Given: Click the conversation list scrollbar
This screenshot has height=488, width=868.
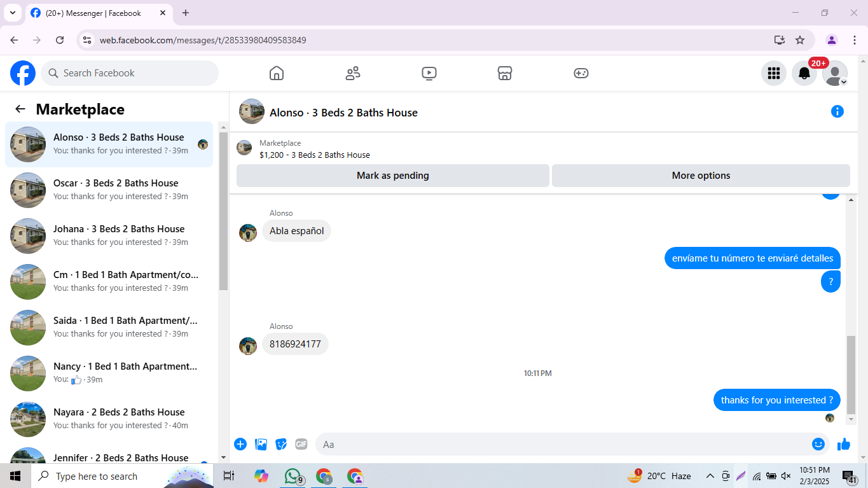Looking at the screenshot, I should coord(223,211).
